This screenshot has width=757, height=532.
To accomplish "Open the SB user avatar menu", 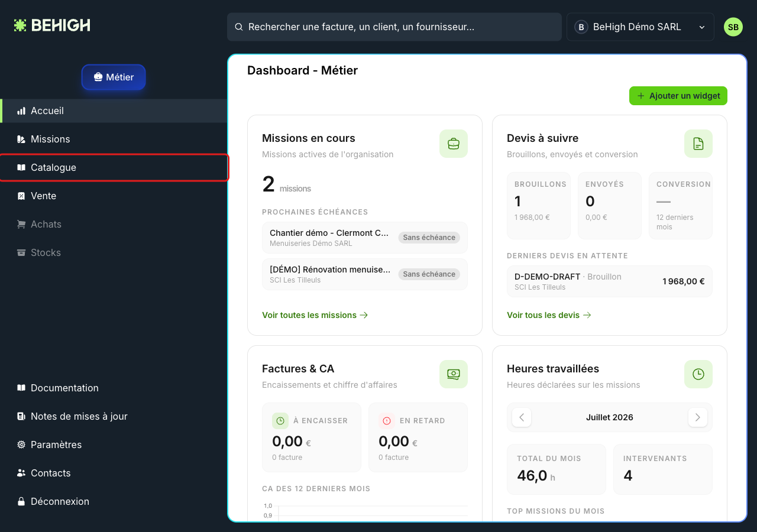I will [733, 27].
